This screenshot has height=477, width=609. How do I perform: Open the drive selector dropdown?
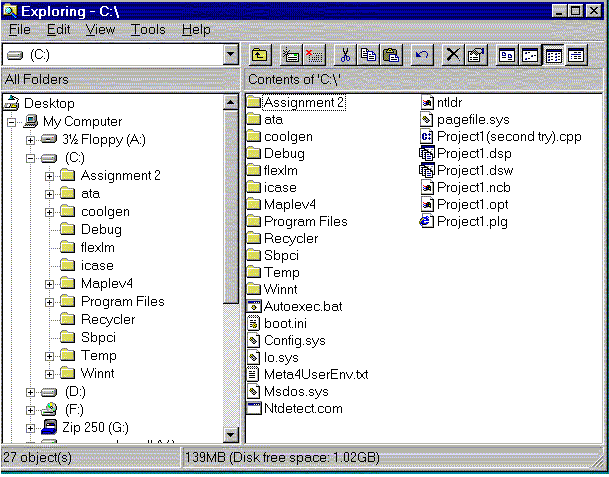[x=231, y=55]
